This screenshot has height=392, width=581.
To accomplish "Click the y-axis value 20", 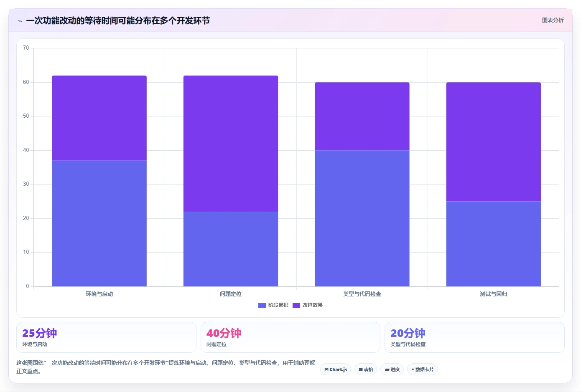I will (26, 218).
